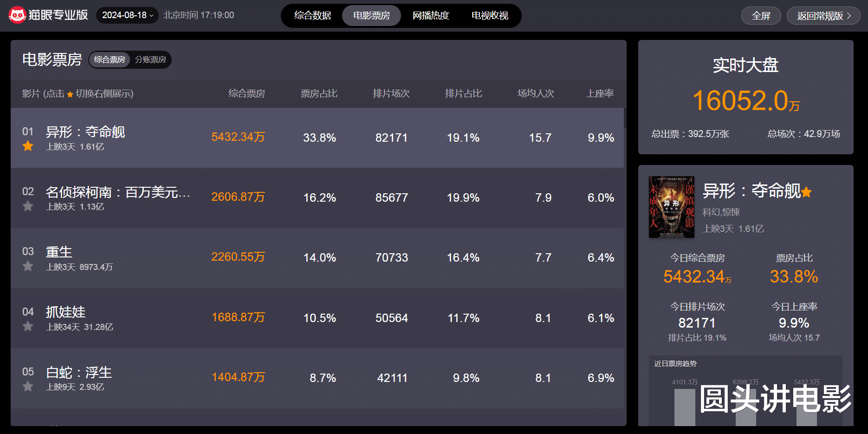Image resolution: width=868 pixels, height=434 pixels.
Task: Click 近日票房趋势 chart label
Action: (675, 364)
